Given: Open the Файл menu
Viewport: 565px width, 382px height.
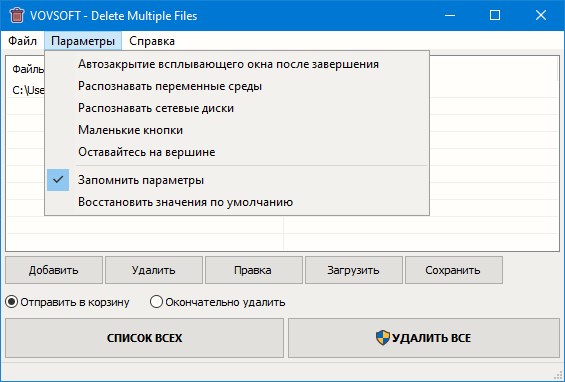Looking at the screenshot, I should [x=22, y=41].
